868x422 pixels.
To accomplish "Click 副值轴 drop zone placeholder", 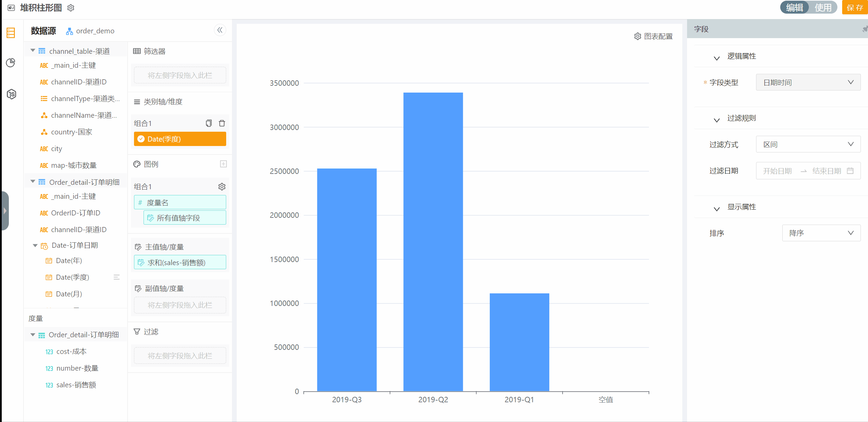I will [x=180, y=305].
